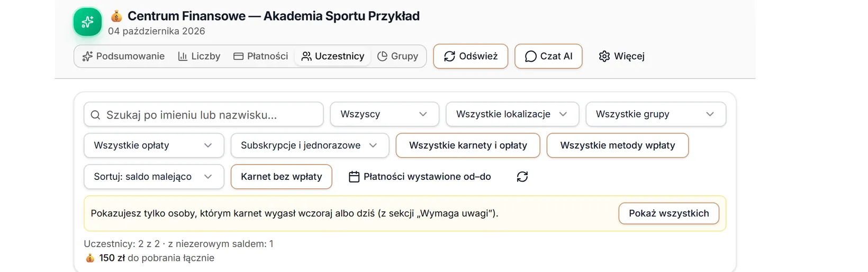Click the money bag icon beside Centrum Finansowe
Viewport: 868px width, 272px height.
coord(116,16)
